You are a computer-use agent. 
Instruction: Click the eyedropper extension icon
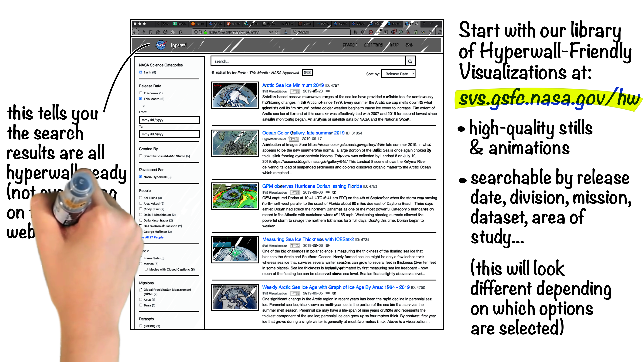tap(423, 32)
